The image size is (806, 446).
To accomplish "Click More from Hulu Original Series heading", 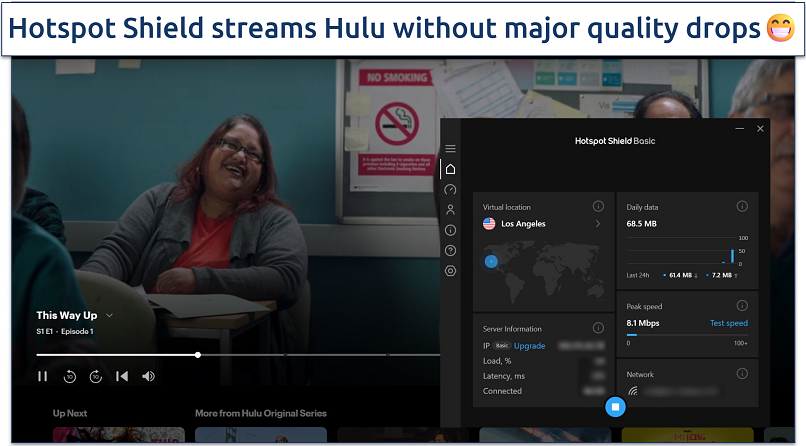I will point(261,413).
